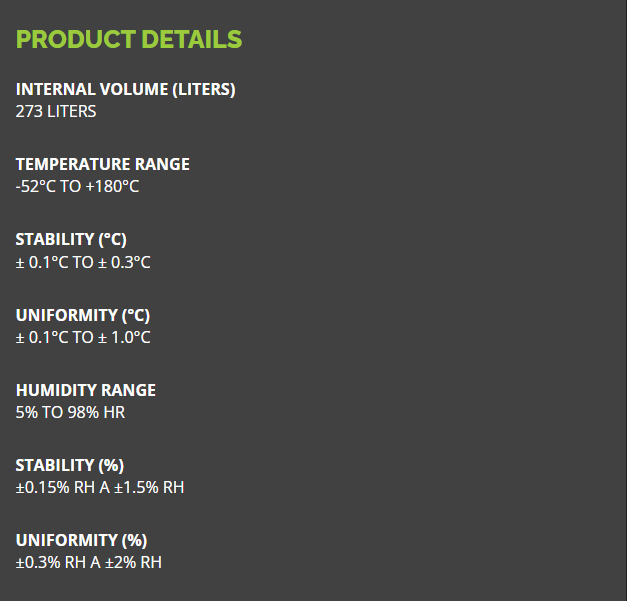Select the Stability (°C) label
Viewport: 627px width, 601px height.
tap(71, 239)
